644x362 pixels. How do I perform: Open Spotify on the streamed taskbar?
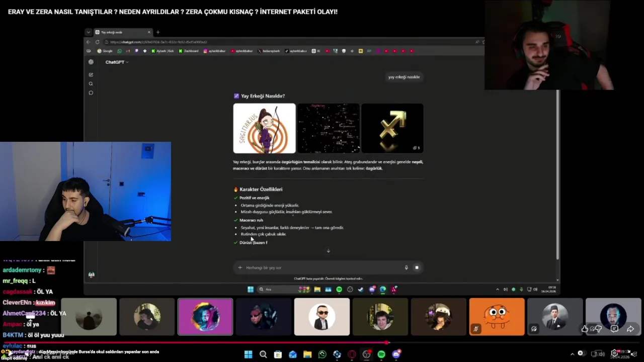(x=339, y=289)
